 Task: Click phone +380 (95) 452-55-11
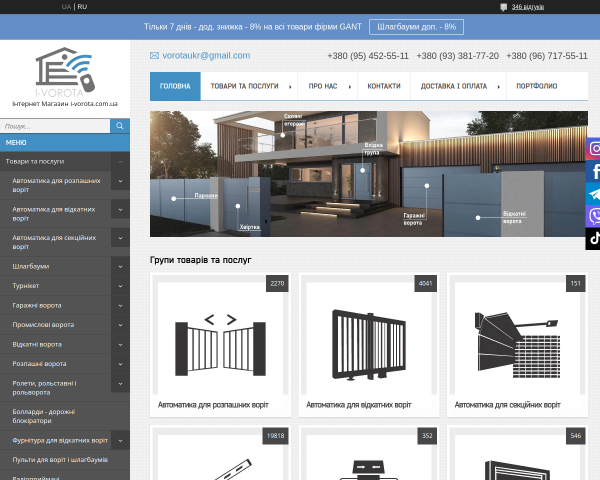click(368, 56)
